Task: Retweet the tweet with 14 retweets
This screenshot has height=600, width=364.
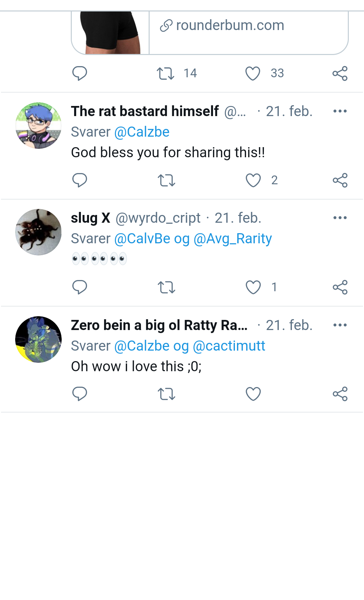Action: coord(165,73)
